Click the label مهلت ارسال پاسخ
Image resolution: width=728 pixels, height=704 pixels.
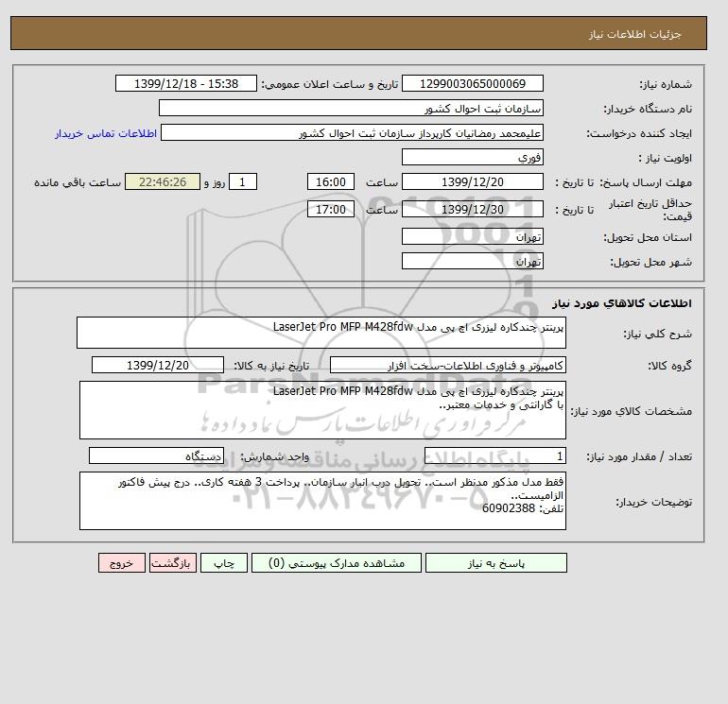tap(648, 182)
